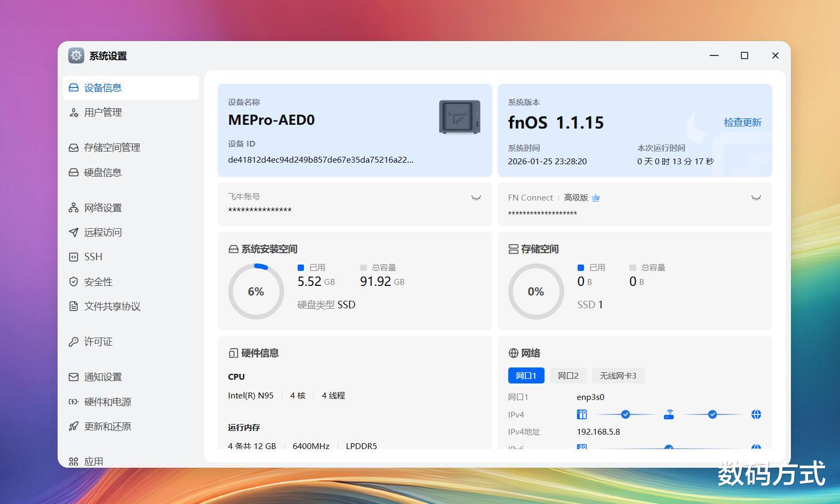Click the SSD 1 count in 存储空间
Image resolution: width=840 pixels, height=504 pixels.
[590, 305]
